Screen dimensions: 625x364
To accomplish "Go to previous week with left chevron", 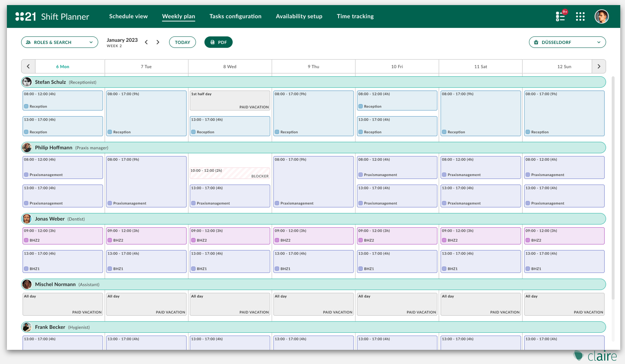I will click(x=146, y=42).
